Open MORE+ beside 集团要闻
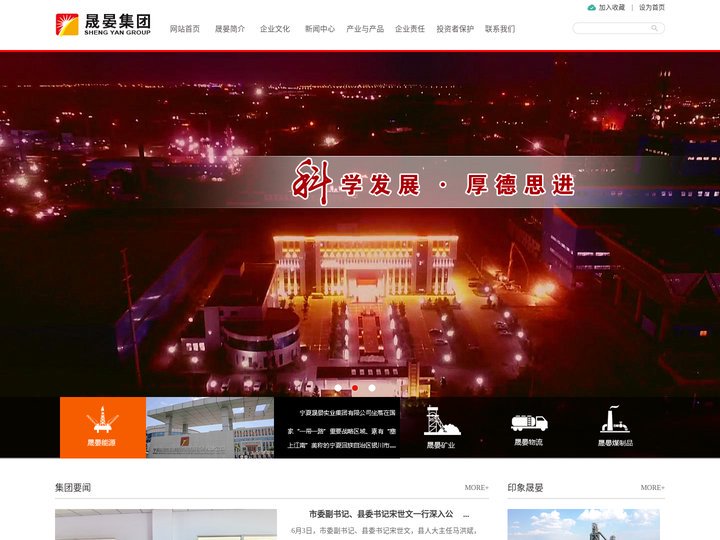The height and width of the screenshot is (540, 720). (476, 488)
